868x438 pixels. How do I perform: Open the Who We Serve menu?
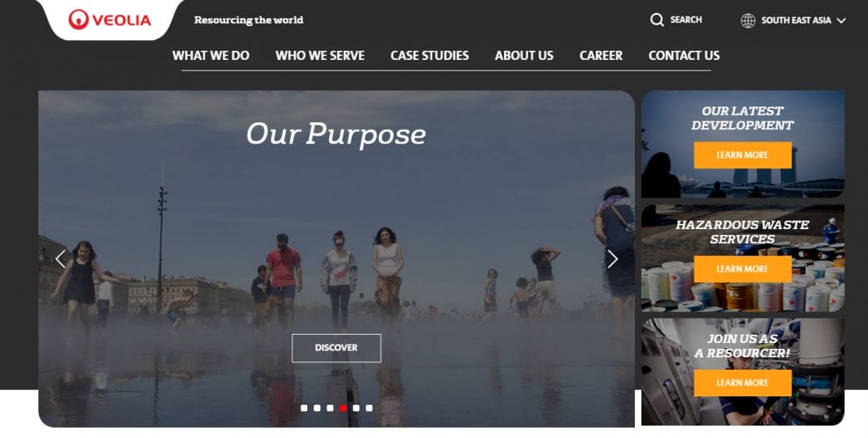tap(320, 55)
